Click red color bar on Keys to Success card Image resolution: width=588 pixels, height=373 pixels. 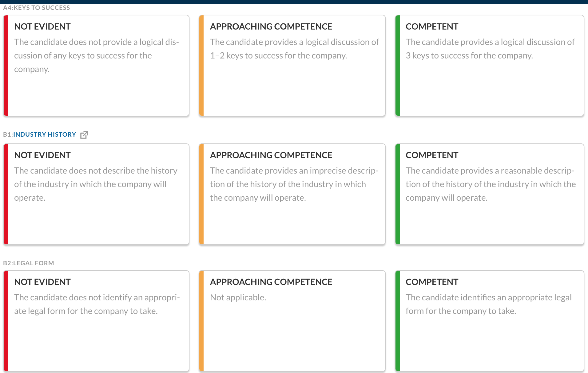(6, 66)
